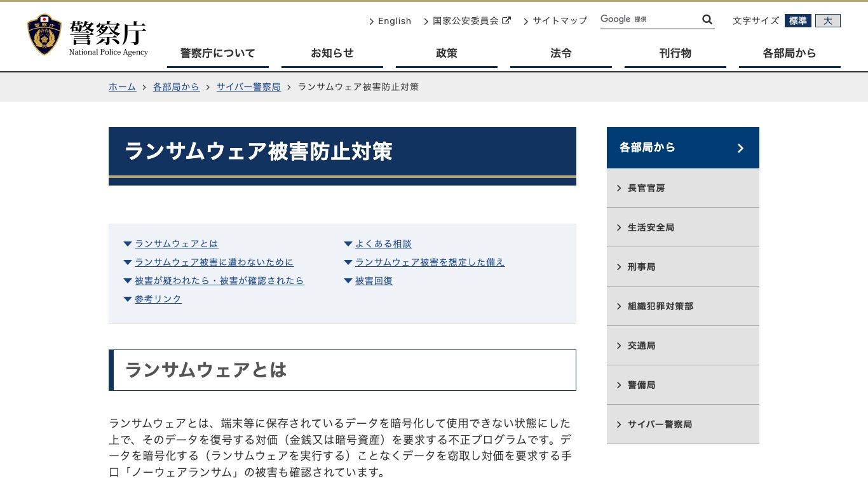Click the 各部局から sidebar header text
Screen dimensions: 868x488
(x=648, y=147)
